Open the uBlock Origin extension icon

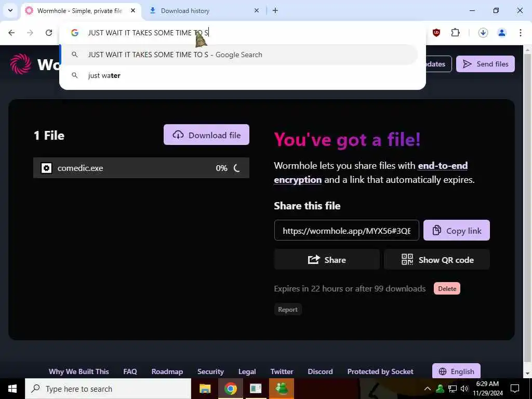(436, 33)
